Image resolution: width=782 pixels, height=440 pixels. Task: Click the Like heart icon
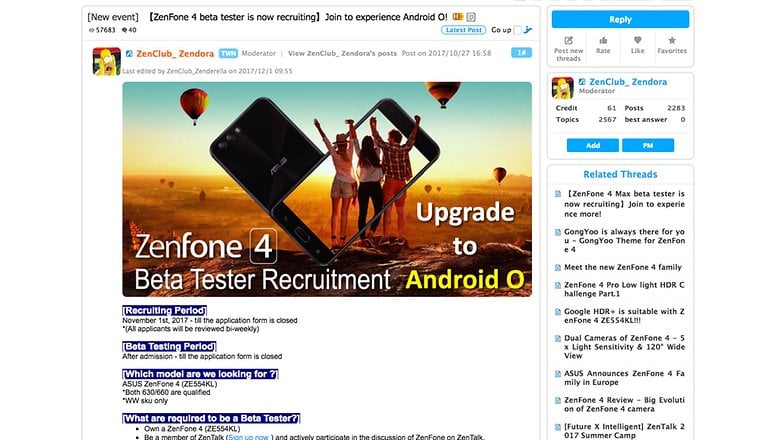(x=637, y=40)
